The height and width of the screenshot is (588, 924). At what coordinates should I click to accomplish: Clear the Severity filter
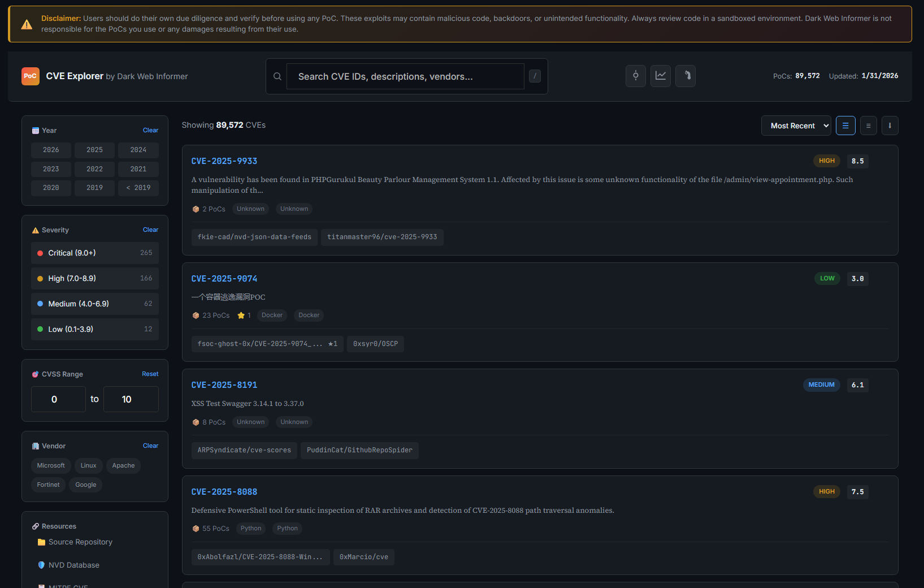pos(150,230)
